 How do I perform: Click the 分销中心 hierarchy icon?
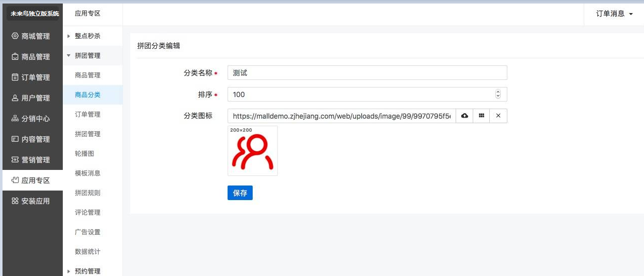point(15,119)
